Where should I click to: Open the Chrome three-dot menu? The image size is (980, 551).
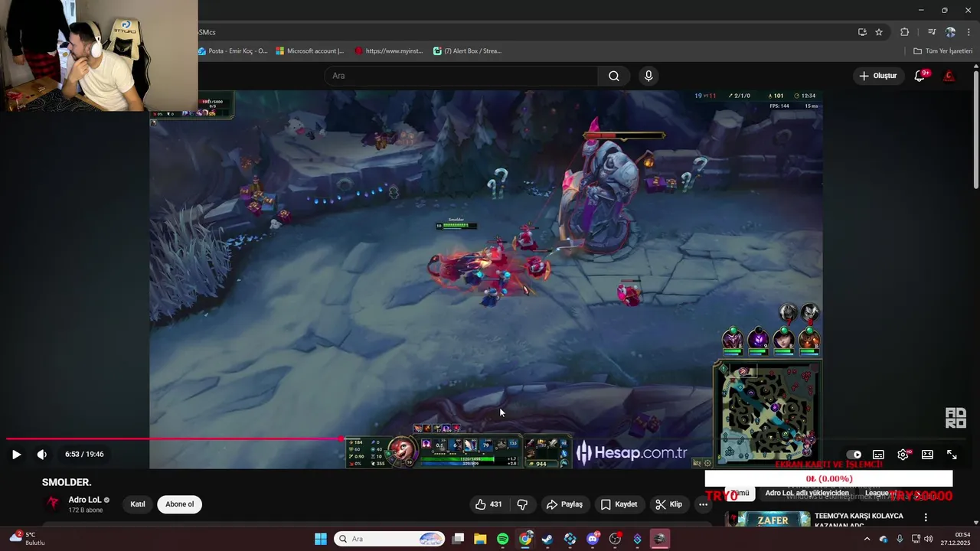point(969,32)
